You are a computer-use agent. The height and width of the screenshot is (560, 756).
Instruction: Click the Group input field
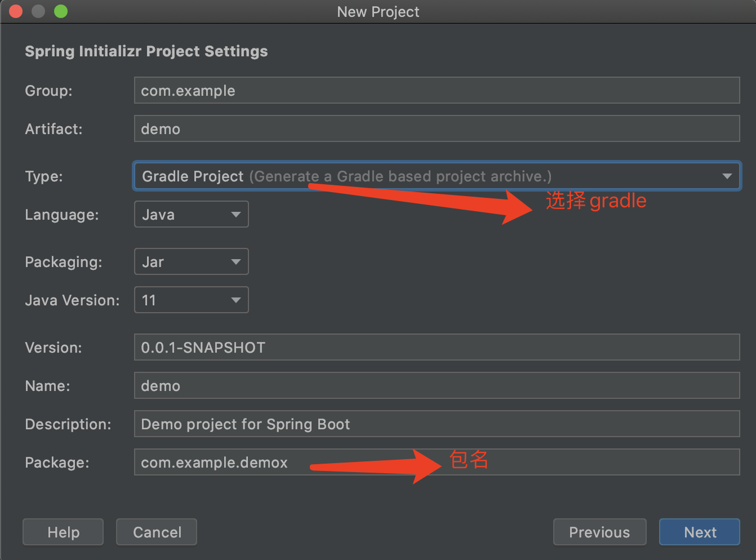[437, 91]
